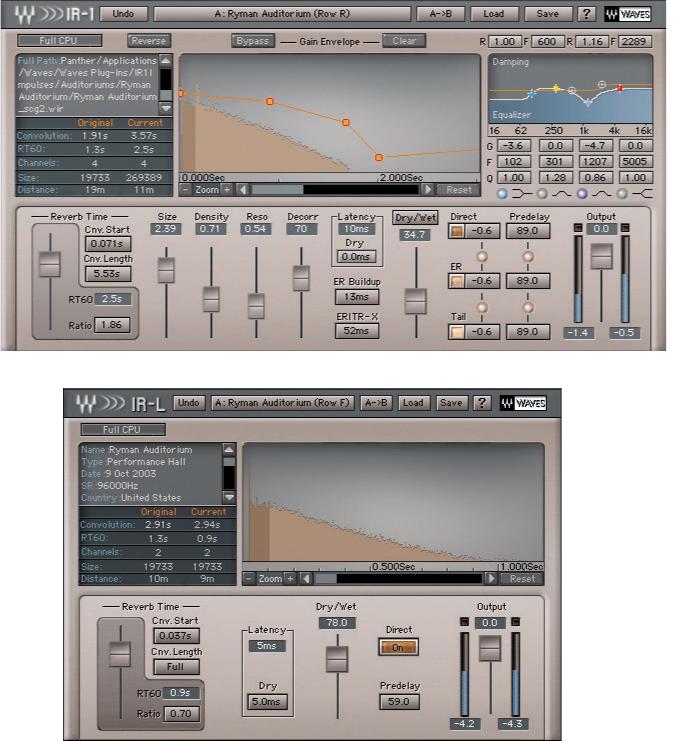Click the Undo button in IR-1
The width and height of the screenshot is (680, 741).
[x=123, y=14]
